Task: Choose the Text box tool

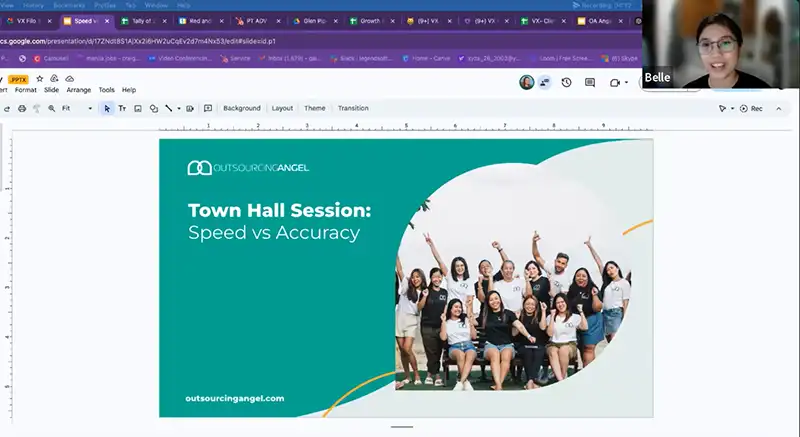Action: [122, 108]
